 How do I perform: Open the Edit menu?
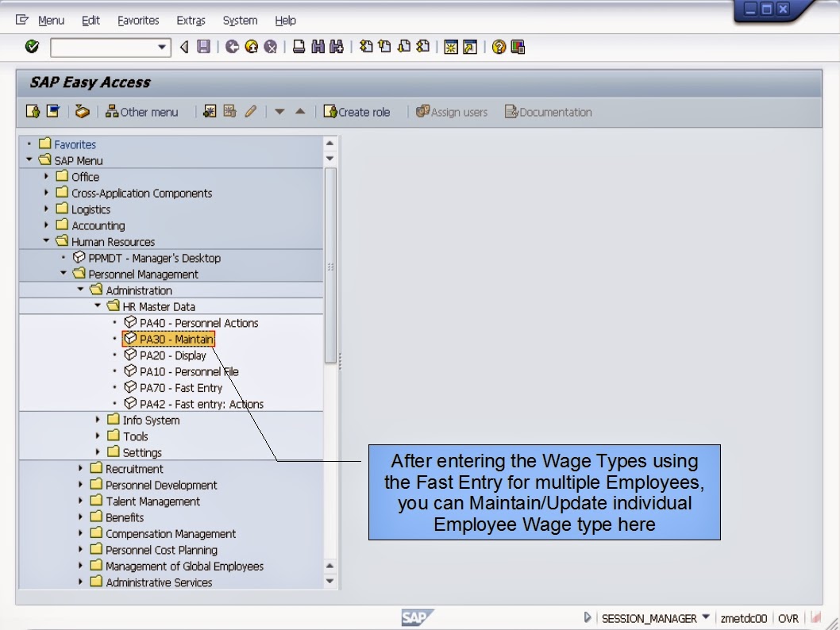point(91,21)
